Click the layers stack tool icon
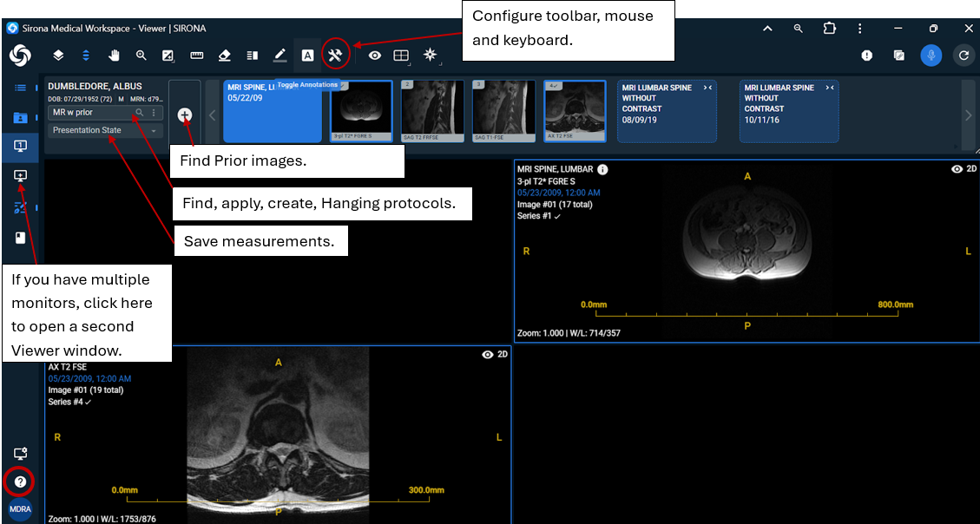This screenshot has height=524, width=980. click(x=58, y=56)
